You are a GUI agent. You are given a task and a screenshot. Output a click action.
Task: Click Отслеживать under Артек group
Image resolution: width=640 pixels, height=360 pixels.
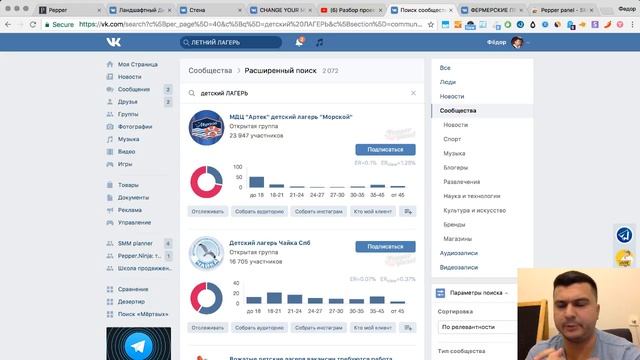coord(208,211)
